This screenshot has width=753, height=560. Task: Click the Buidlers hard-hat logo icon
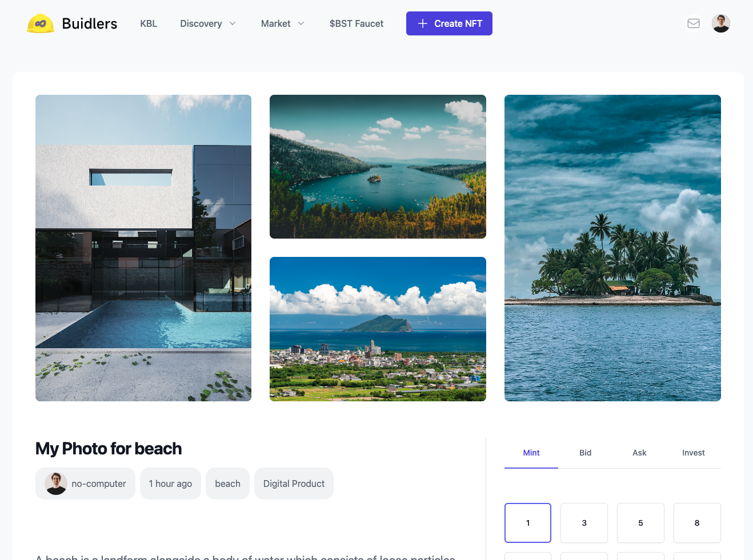click(41, 23)
